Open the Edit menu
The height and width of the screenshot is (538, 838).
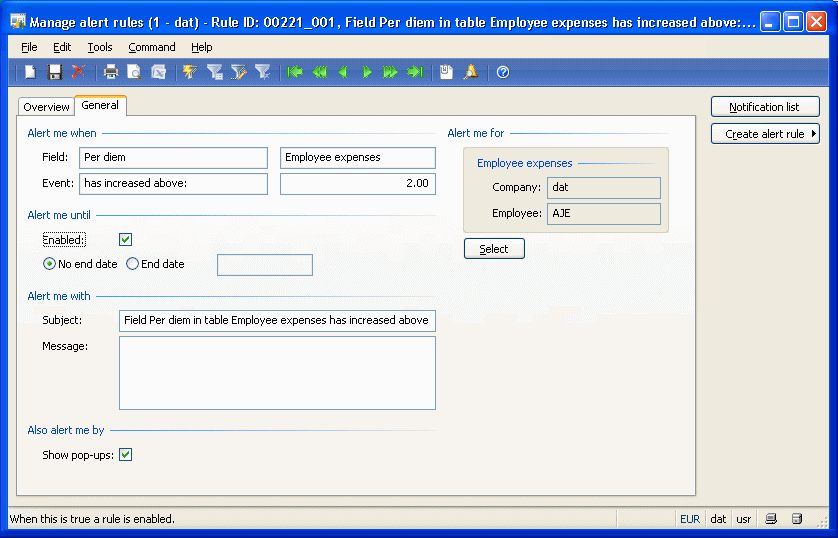point(62,47)
